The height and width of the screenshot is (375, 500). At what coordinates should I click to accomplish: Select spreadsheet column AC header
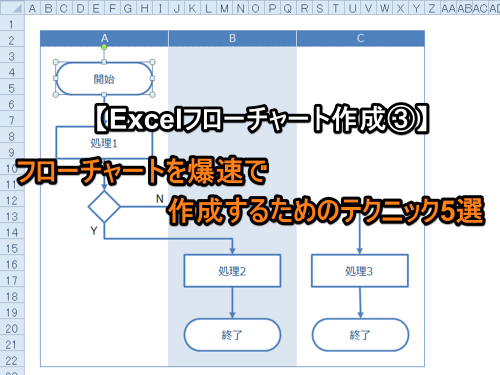480,8
